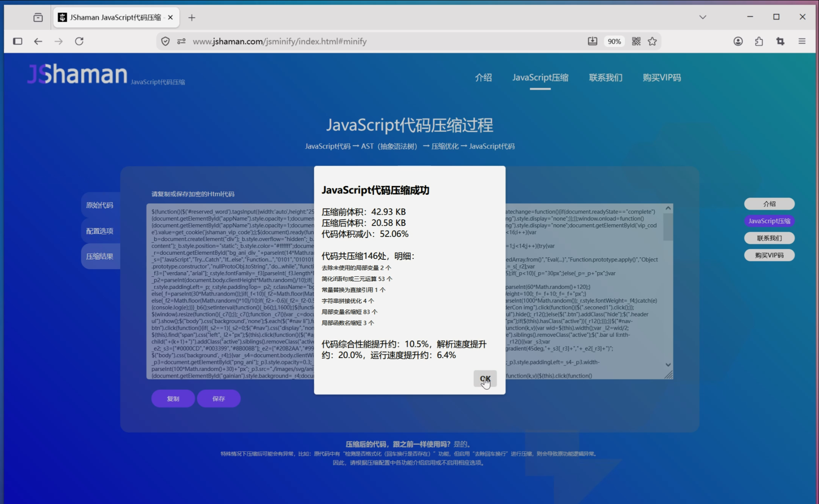Click OK in the compression success dialog
This screenshot has width=819, height=504.
(485, 379)
